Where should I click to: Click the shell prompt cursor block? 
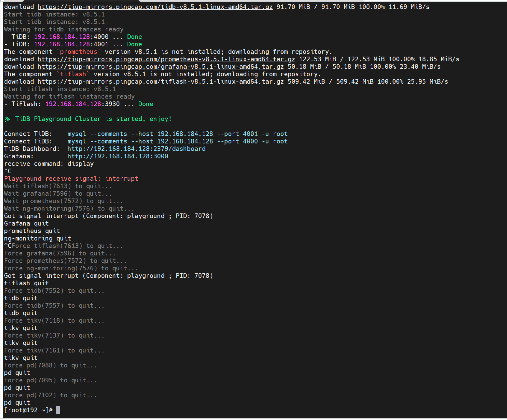click(58, 410)
